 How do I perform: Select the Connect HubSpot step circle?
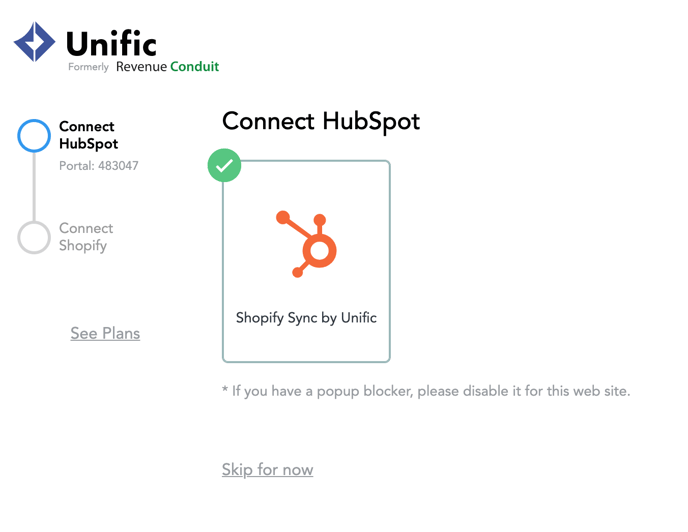pyautogui.click(x=34, y=136)
